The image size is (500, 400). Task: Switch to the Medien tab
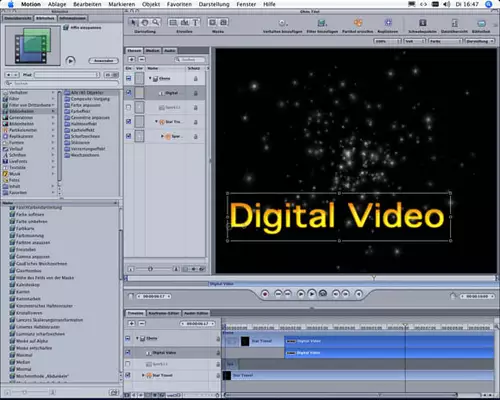[152, 51]
